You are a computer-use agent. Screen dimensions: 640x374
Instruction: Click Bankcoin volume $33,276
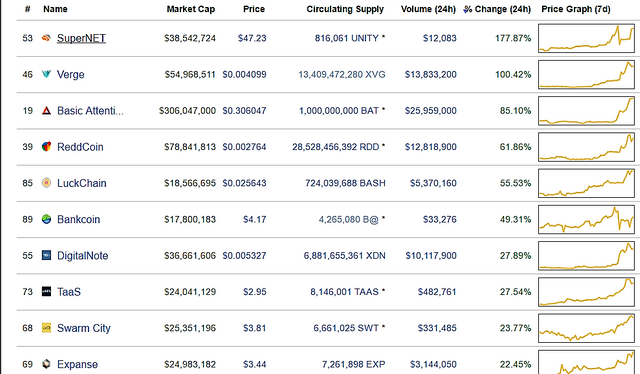[440, 219]
